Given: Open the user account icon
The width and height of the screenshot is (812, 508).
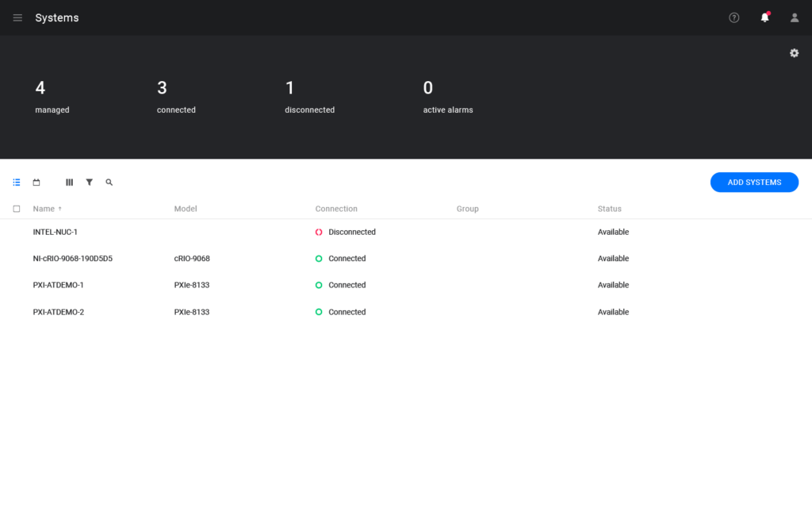Looking at the screenshot, I should (x=795, y=17).
